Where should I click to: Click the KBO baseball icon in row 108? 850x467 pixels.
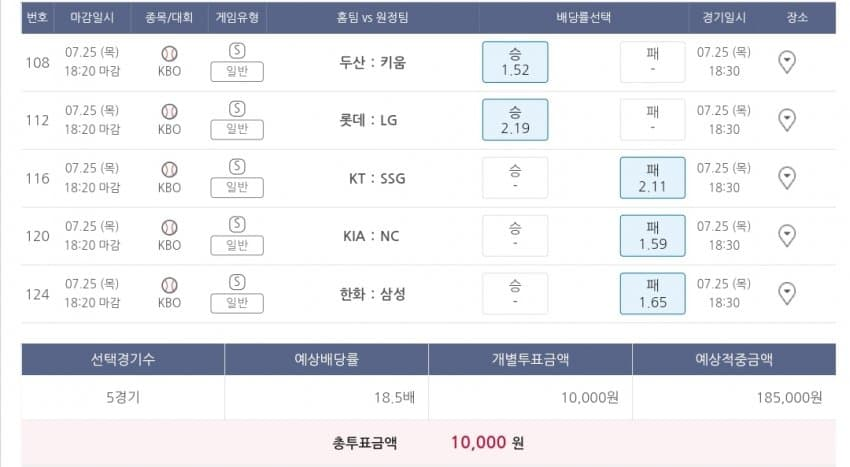click(x=169, y=54)
